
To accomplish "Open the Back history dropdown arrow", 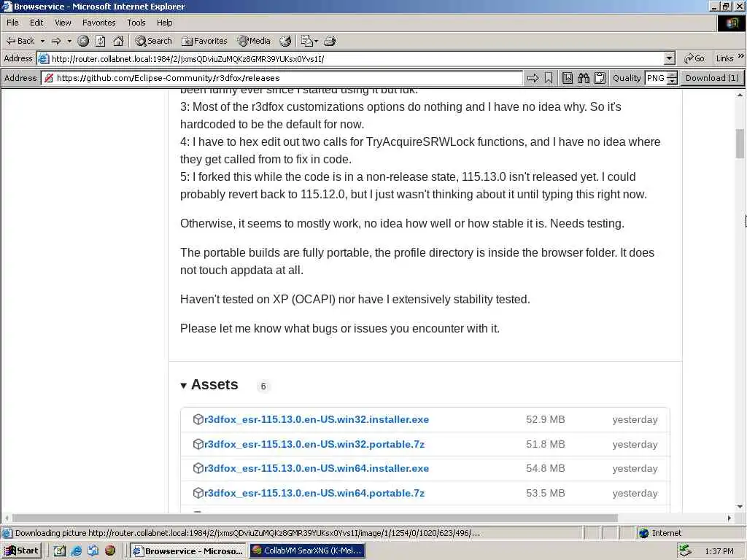I will [x=42, y=41].
